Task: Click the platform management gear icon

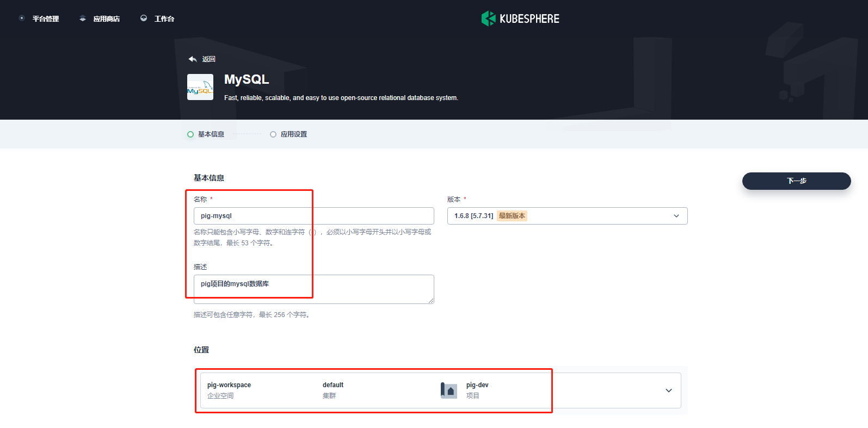Action: click(x=22, y=18)
